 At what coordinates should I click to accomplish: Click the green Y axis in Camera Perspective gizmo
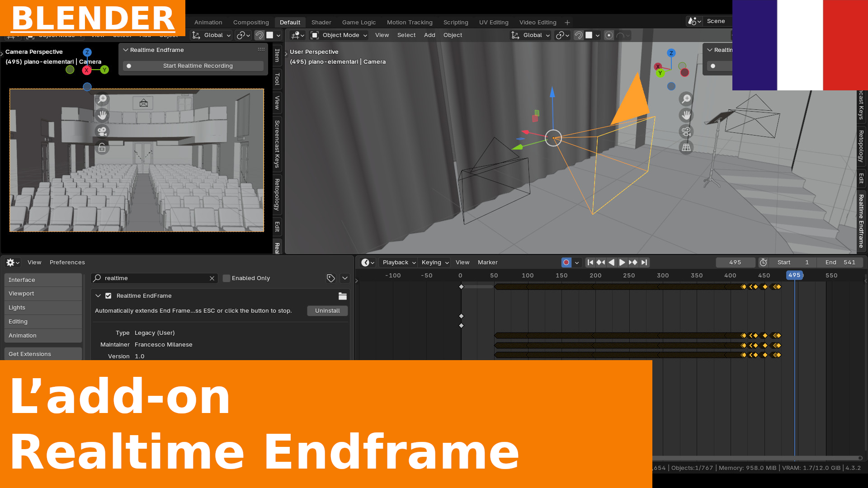pyautogui.click(x=104, y=70)
